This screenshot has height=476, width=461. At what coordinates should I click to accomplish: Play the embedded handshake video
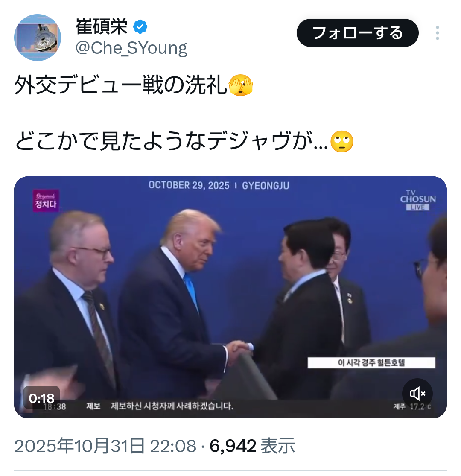click(230, 297)
